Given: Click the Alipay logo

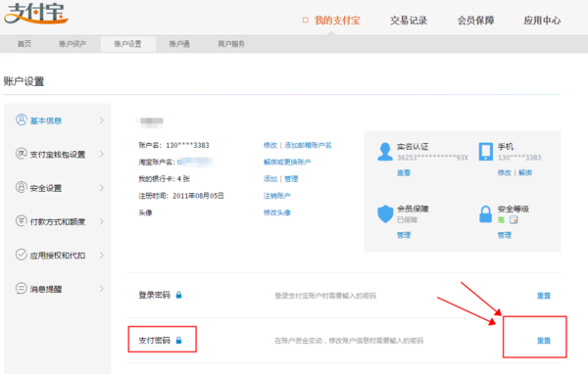Looking at the screenshot, I should [35, 13].
